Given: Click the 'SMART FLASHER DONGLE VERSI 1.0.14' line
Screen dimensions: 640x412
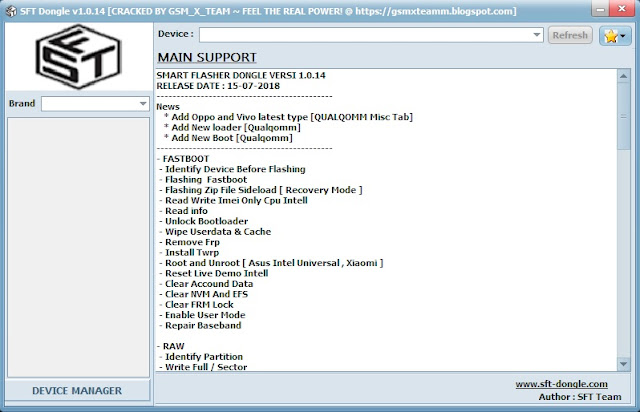Looking at the screenshot, I should pos(241,75).
